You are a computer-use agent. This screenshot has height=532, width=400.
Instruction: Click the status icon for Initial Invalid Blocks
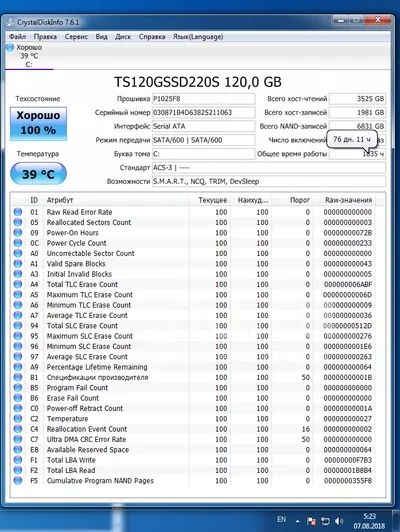(x=18, y=274)
